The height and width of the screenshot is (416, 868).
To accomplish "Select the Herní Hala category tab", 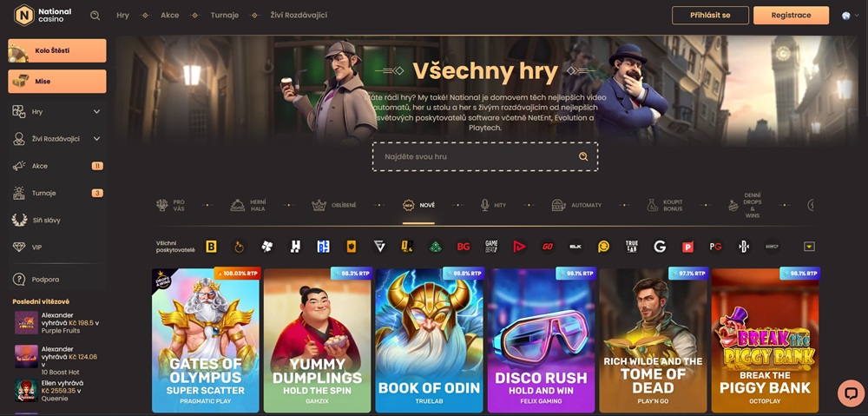I will point(247,206).
